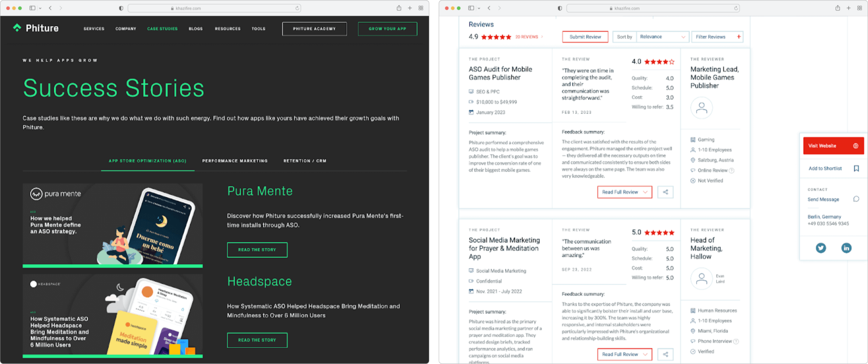Click Send Message link
The height and width of the screenshot is (364, 868).
[823, 199]
